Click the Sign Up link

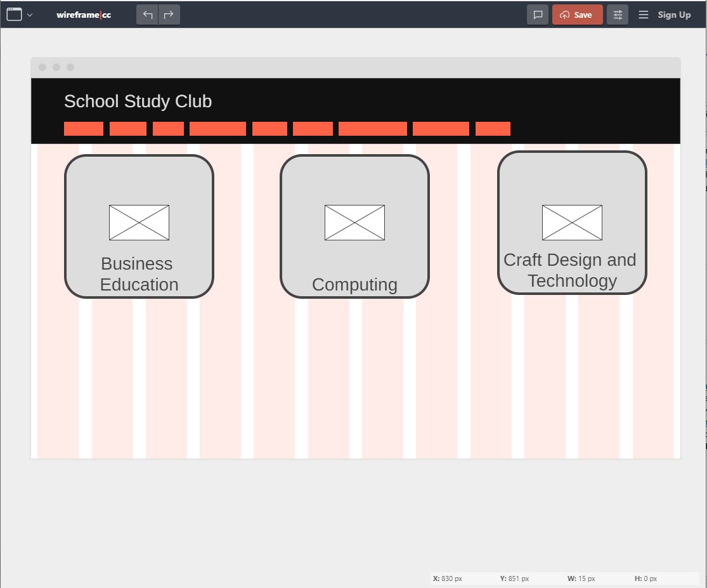(674, 15)
